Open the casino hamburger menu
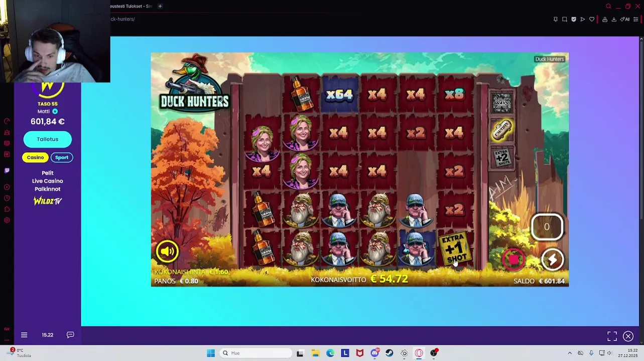 (x=24, y=335)
